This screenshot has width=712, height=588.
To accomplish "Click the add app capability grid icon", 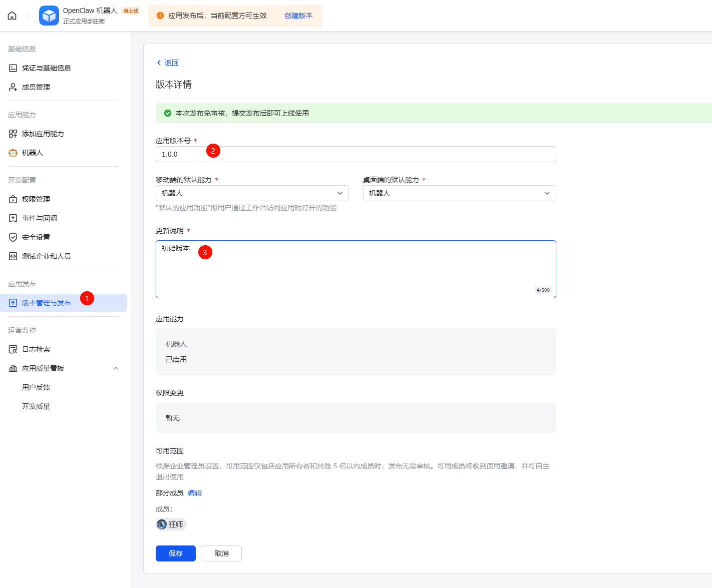I will click(x=13, y=134).
